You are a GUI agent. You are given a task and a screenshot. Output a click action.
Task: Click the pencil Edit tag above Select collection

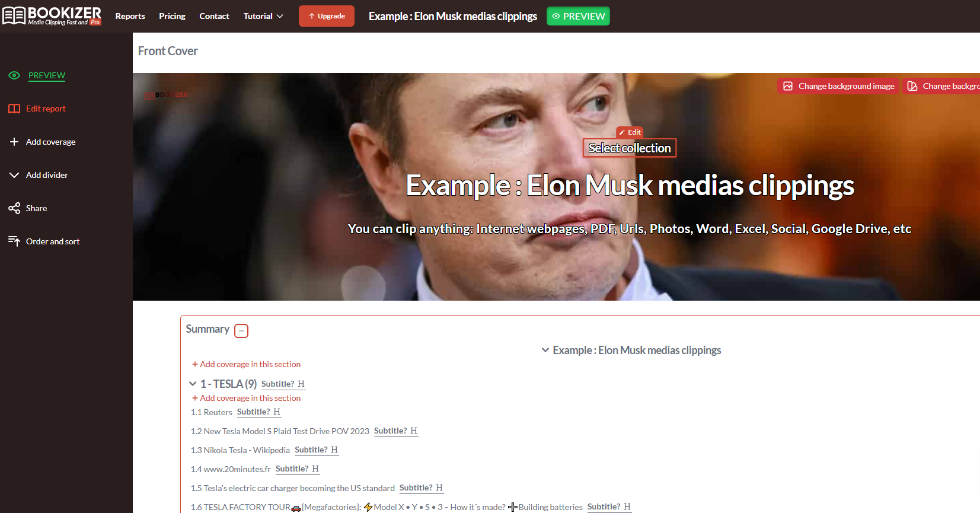coord(630,132)
